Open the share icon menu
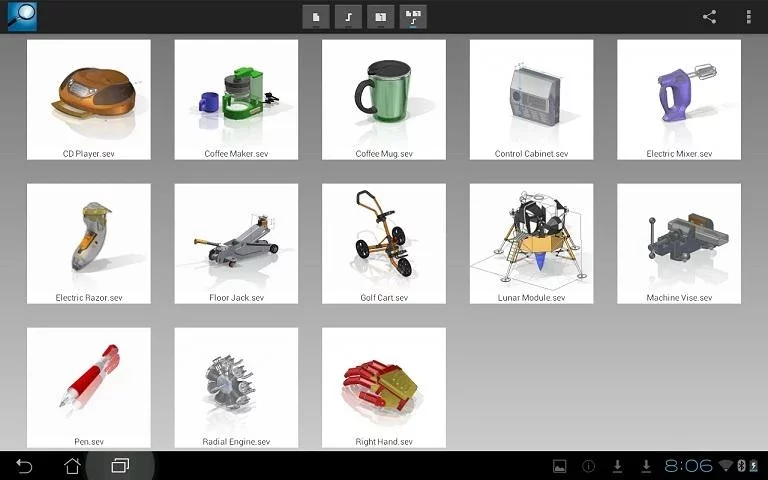The width and height of the screenshot is (768, 480). point(709,17)
